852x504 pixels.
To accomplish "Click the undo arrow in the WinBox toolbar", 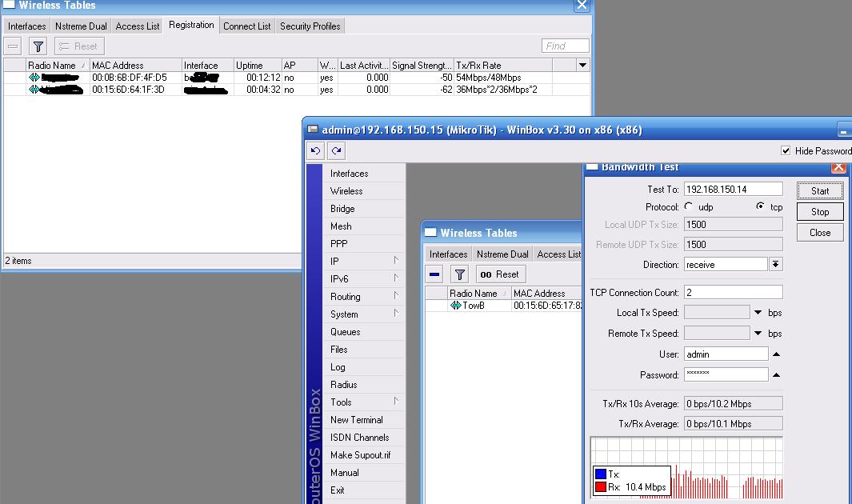I will (316, 151).
